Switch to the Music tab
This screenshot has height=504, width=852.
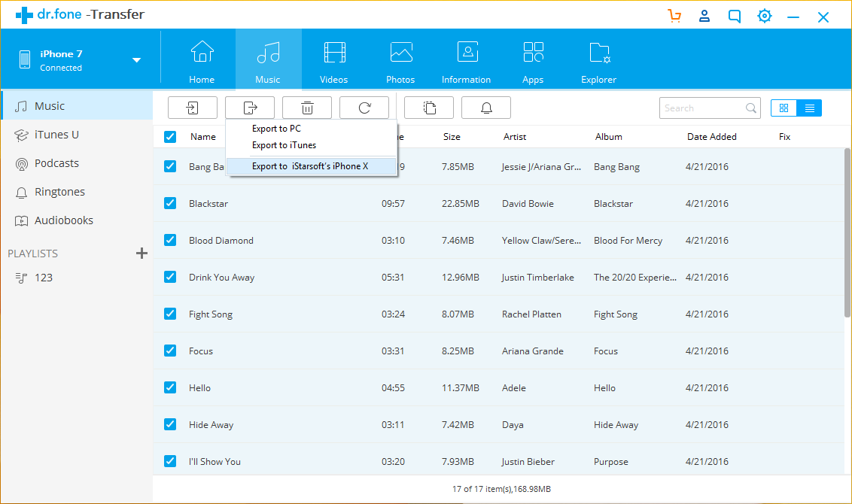(268, 59)
